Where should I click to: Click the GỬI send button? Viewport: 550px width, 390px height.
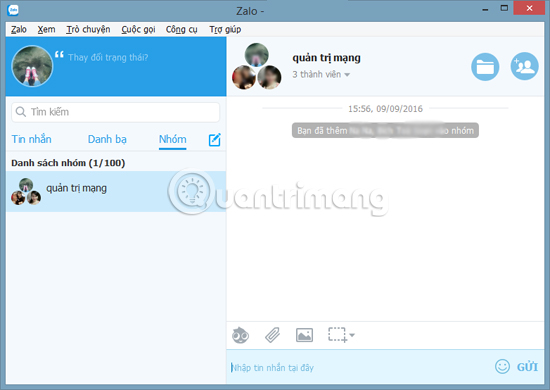(x=527, y=367)
